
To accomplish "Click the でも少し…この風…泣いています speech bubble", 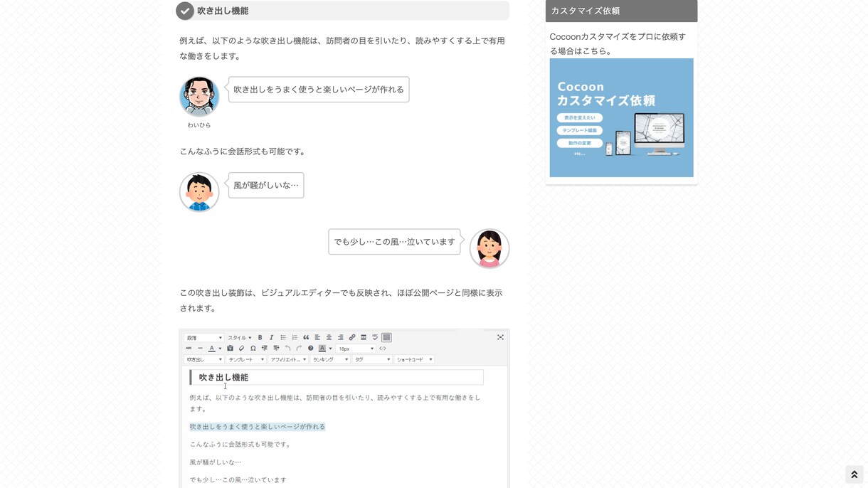I will click(x=394, y=242).
